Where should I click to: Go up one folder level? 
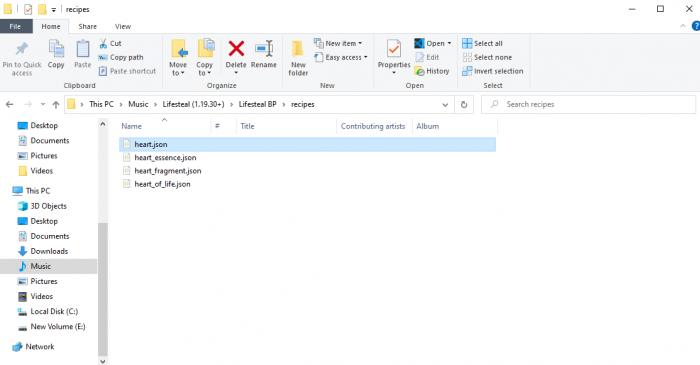[x=56, y=104]
